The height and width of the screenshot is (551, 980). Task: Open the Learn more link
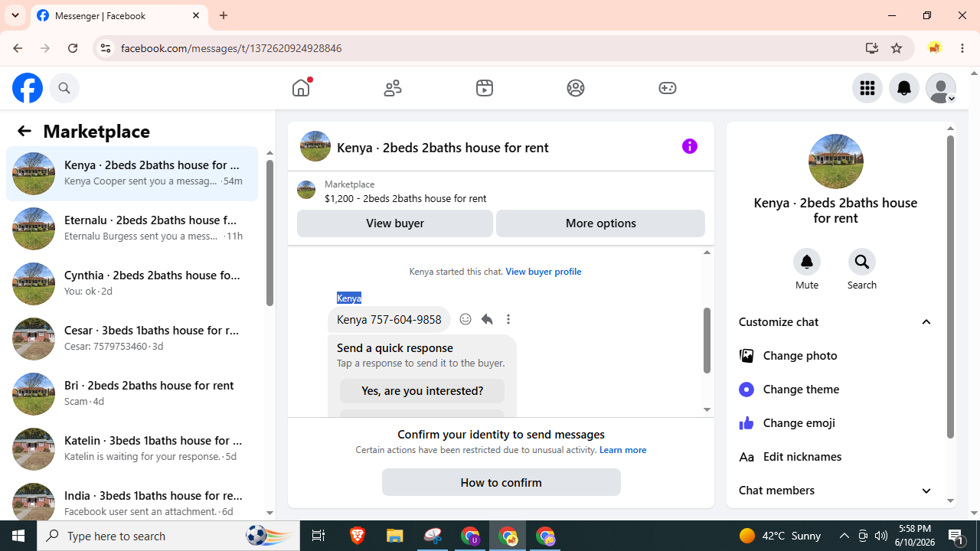622,450
